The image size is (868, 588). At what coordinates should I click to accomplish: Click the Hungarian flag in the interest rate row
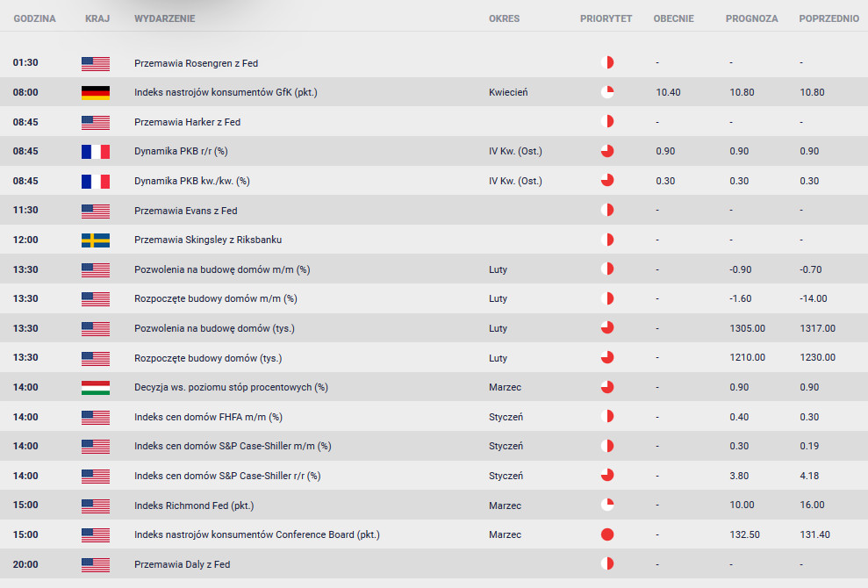click(x=95, y=388)
